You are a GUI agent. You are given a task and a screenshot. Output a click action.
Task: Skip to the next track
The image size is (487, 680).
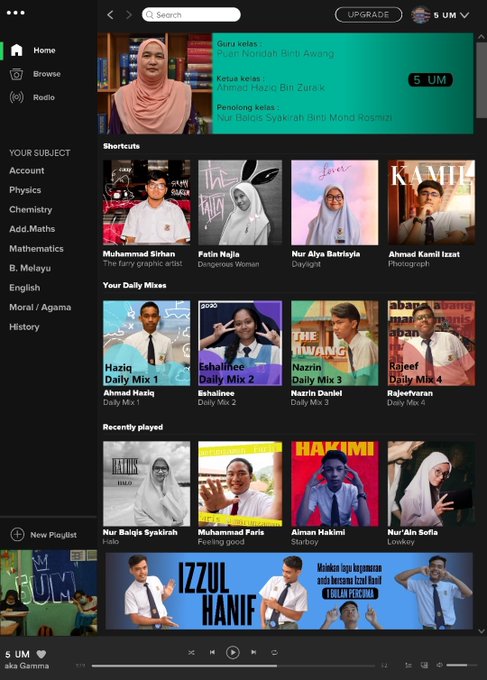click(x=254, y=652)
